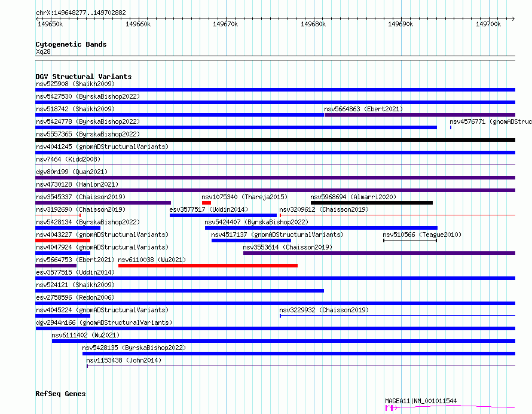Click the 149680k ruler tick label
This screenshot has width=532, height=414.
313,24
